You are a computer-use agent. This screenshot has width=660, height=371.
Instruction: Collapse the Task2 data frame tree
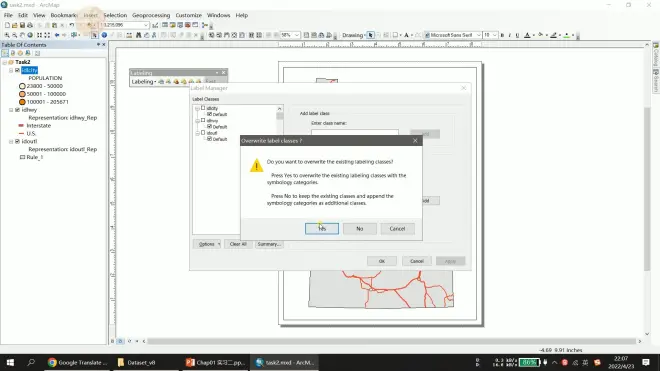[x=5, y=62]
